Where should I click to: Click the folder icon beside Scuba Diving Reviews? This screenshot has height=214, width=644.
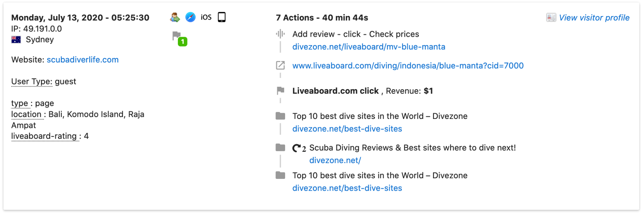point(280,148)
